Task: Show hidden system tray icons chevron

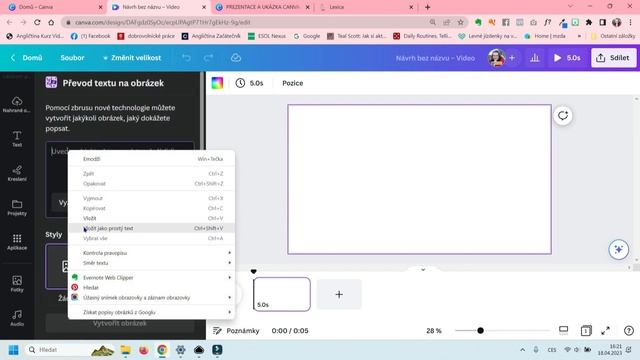Action: (x=522, y=350)
